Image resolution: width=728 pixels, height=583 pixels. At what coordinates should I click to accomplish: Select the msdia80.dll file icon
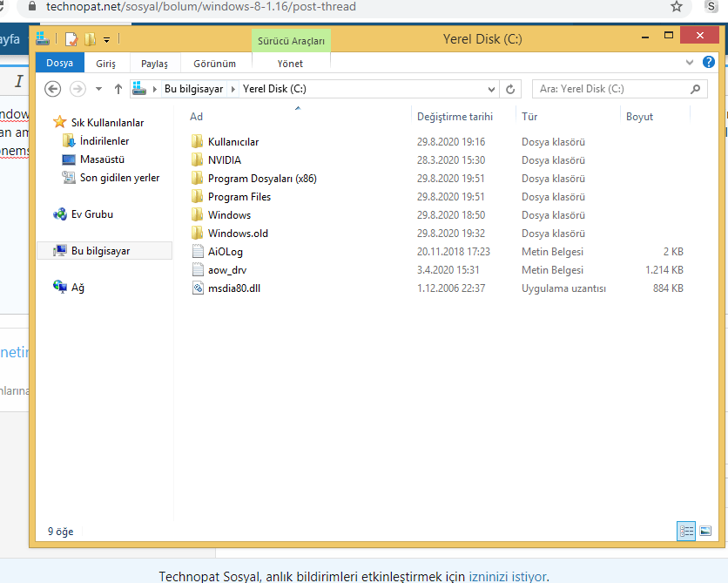click(198, 288)
